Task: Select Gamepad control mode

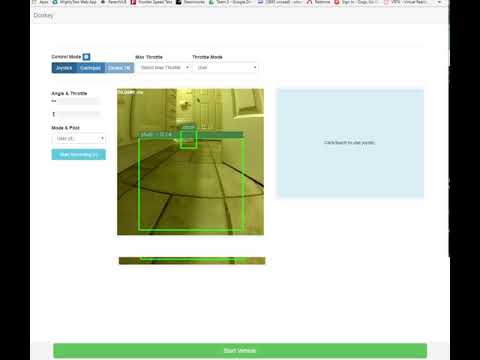Action: click(90, 68)
